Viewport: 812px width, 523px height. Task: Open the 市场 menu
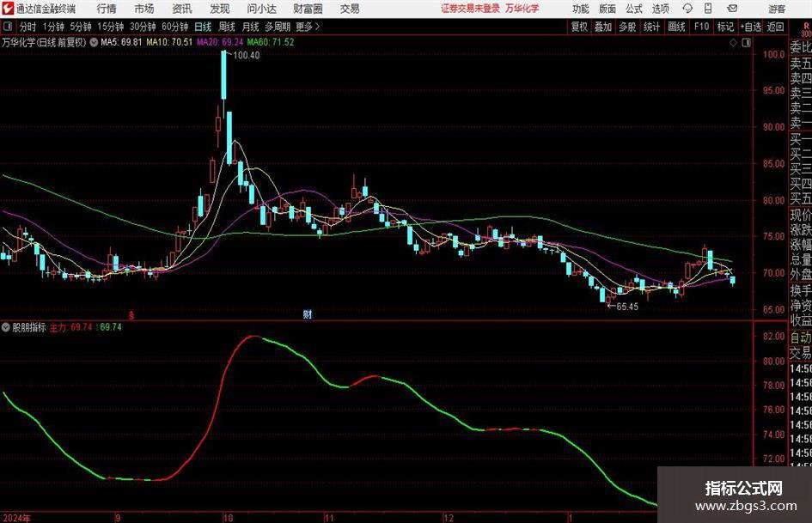(144, 9)
